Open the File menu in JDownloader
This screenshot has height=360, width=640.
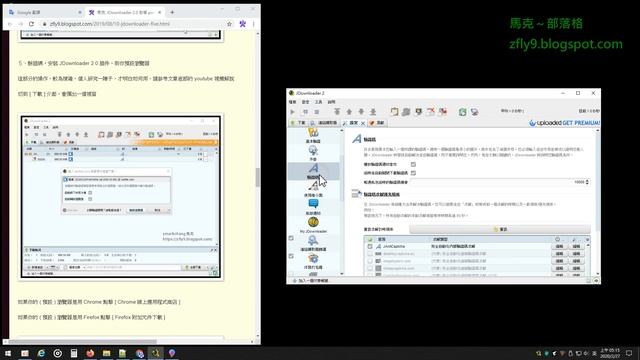click(x=292, y=102)
